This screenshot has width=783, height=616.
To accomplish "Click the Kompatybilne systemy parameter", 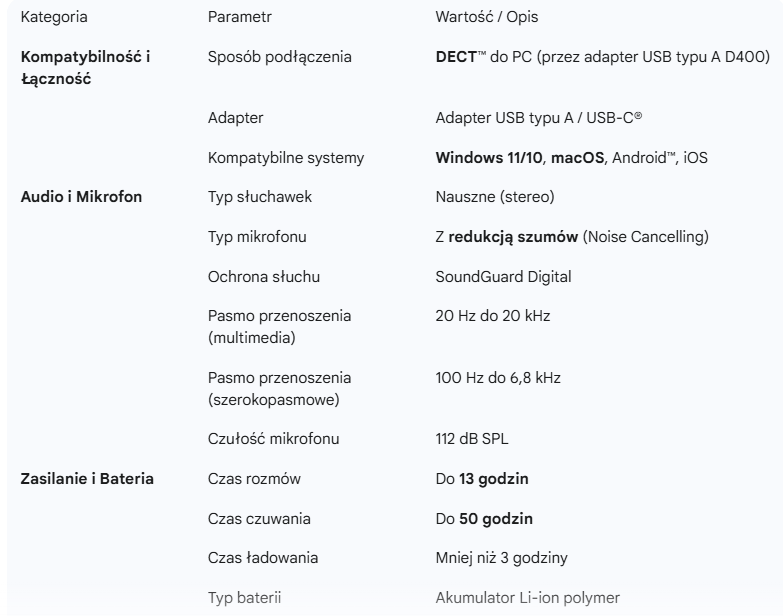I will tap(286, 158).
